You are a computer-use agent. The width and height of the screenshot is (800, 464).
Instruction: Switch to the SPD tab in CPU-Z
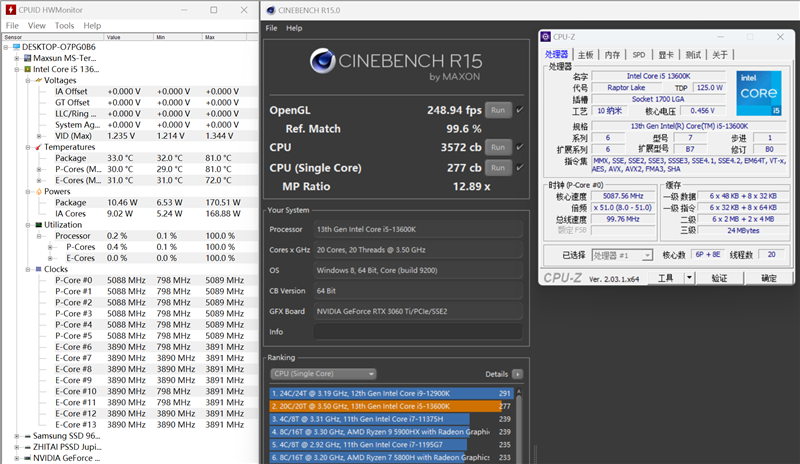pyautogui.click(x=639, y=55)
